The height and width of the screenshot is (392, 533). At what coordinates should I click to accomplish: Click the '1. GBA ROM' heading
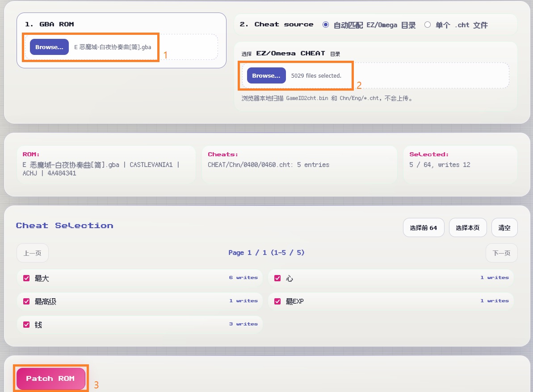coord(49,24)
